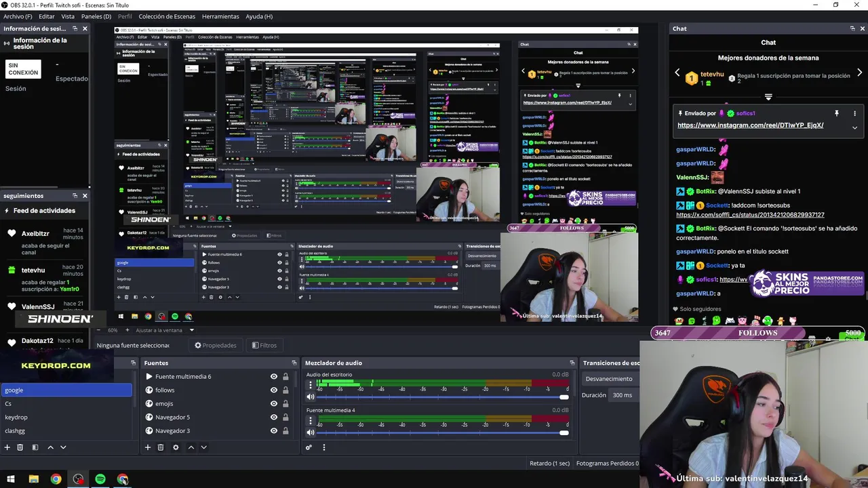
Task: Open pinned message three-dot menu
Action: click(x=854, y=113)
